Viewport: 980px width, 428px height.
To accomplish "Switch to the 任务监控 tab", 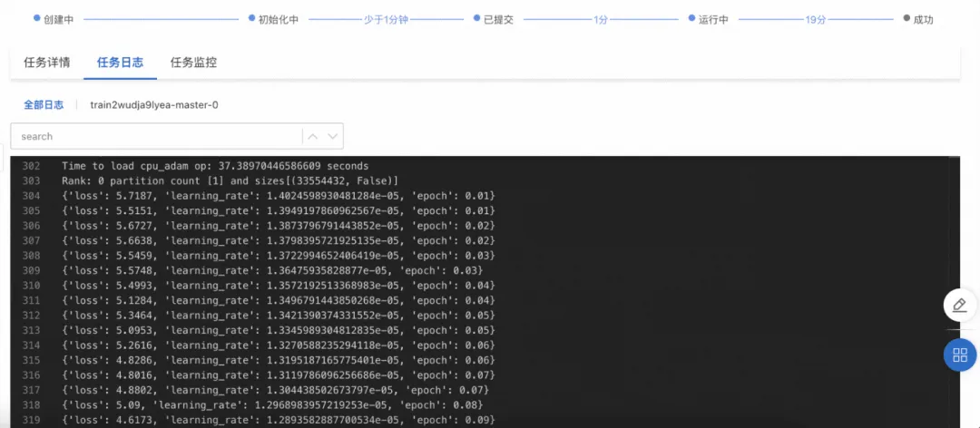I will (194, 63).
